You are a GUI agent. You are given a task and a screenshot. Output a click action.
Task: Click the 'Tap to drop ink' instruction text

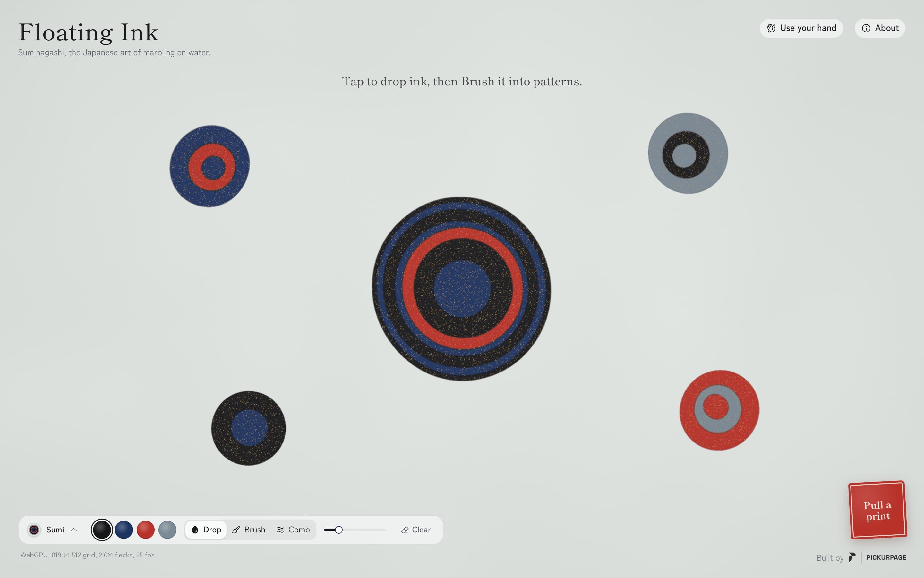pos(462,82)
